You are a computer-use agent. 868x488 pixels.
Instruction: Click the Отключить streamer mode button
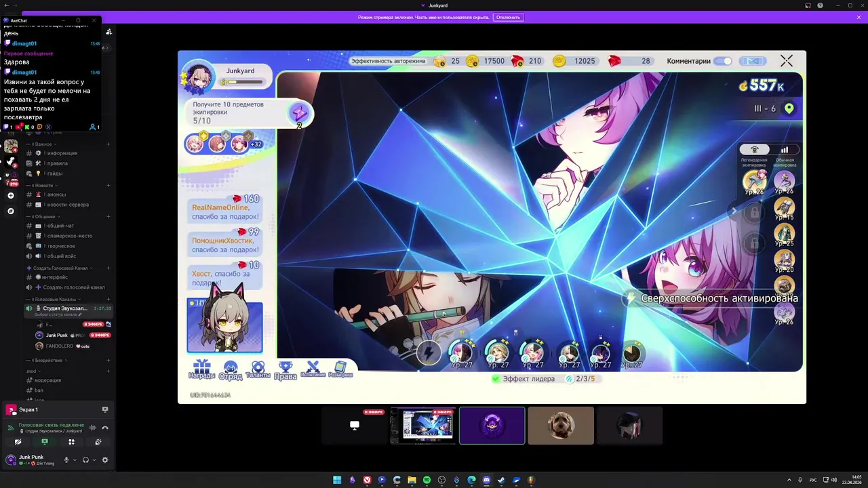(508, 17)
